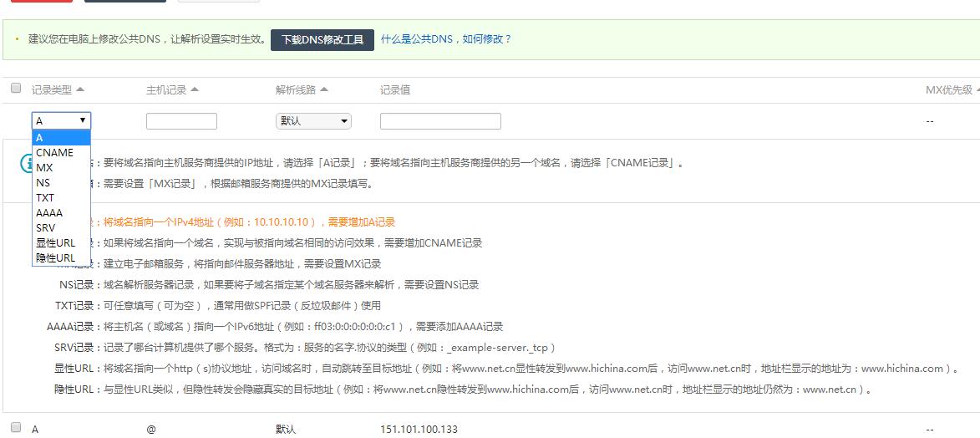Click the TXT记录 description line
Image resolution: width=980 pixels, height=438 pixels.
point(217,306)
